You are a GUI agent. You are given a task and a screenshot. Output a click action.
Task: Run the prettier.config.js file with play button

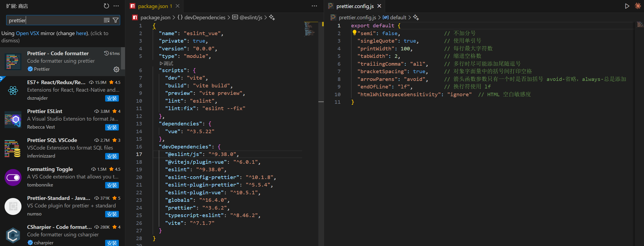[627, 6]
